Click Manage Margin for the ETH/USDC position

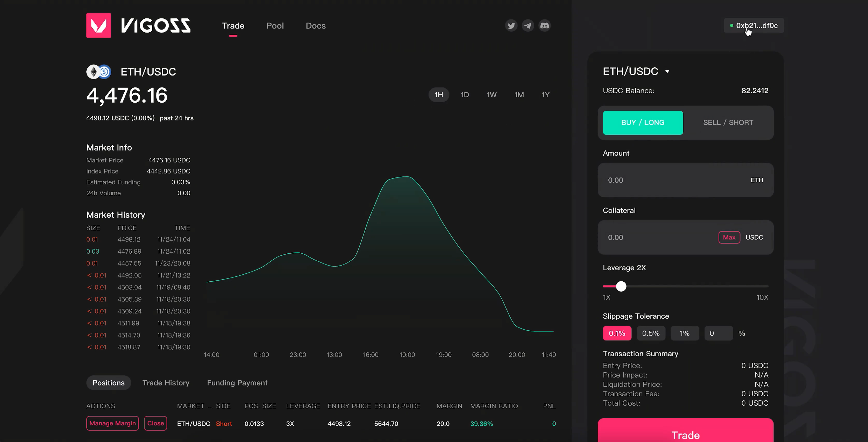[112, 423]
